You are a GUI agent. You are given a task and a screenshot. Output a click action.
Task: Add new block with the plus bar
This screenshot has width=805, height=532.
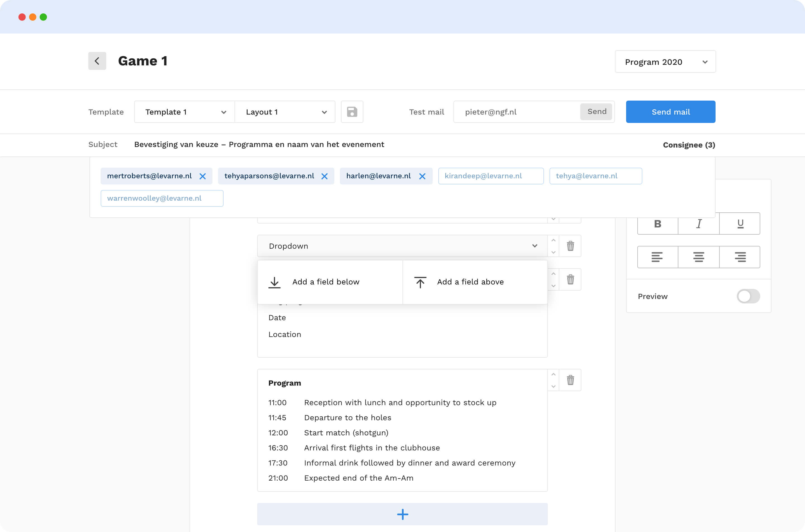[402, 514]
